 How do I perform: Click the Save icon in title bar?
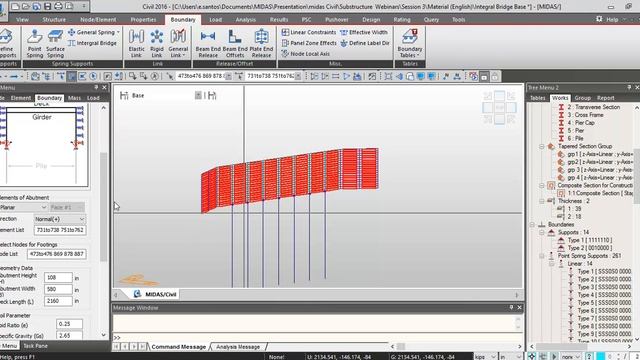47,7
